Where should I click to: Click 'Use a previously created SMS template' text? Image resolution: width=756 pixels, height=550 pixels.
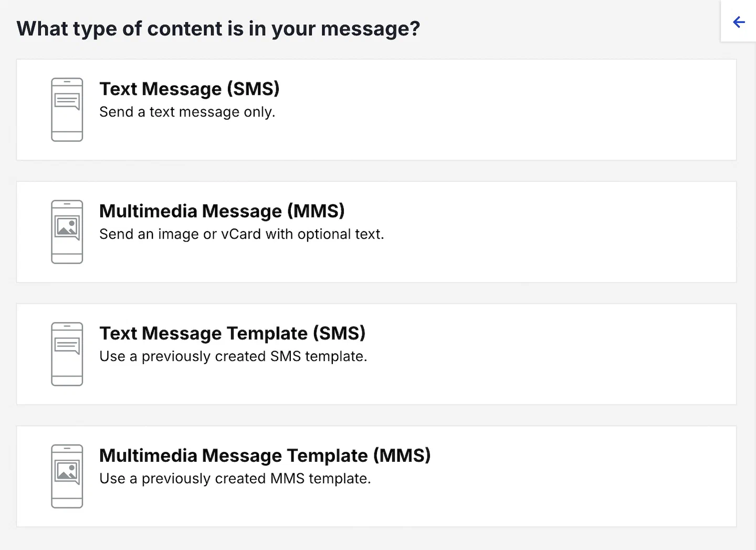(x=233, y=356)
